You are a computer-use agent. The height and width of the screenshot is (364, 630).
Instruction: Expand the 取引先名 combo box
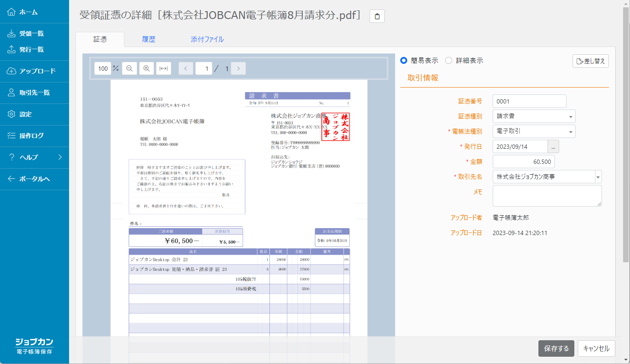pos(598,177)
